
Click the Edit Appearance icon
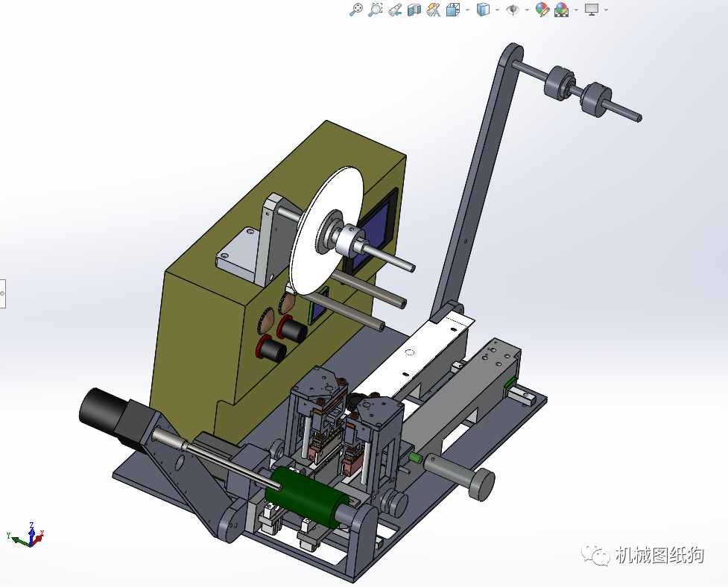click(x=542, y=10)
